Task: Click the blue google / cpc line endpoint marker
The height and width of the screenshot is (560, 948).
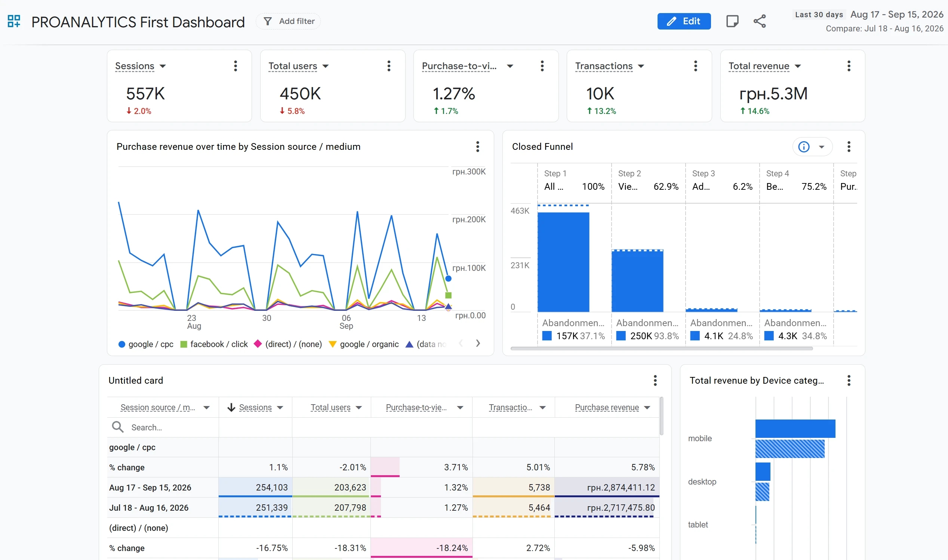Action: [448, 278]
